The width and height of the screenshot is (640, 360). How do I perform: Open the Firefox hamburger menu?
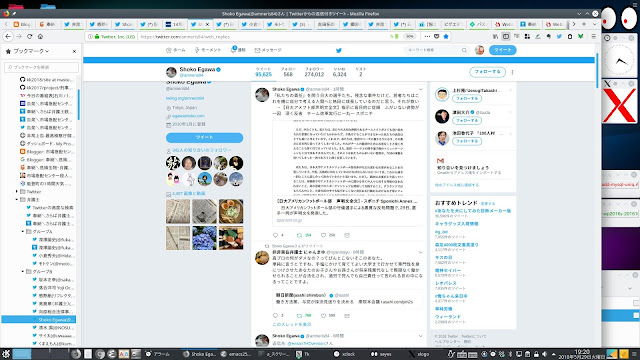(x=593, y=36)
